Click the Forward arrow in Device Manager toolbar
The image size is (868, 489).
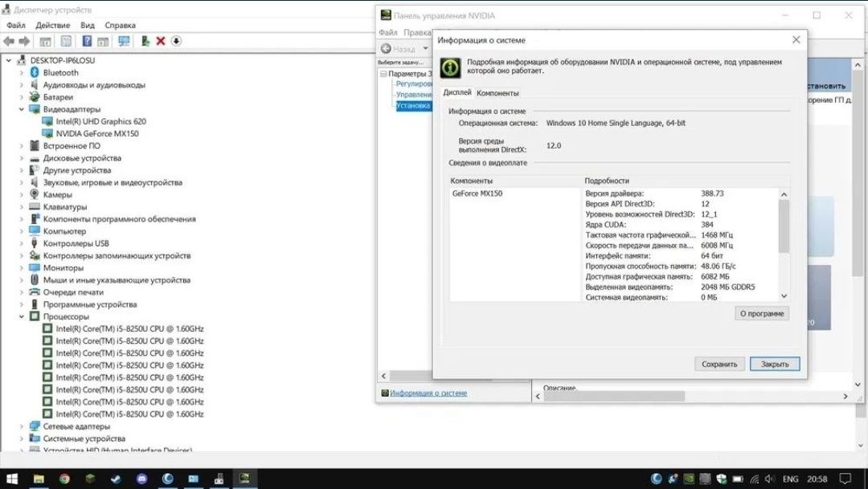click(24, 41)
